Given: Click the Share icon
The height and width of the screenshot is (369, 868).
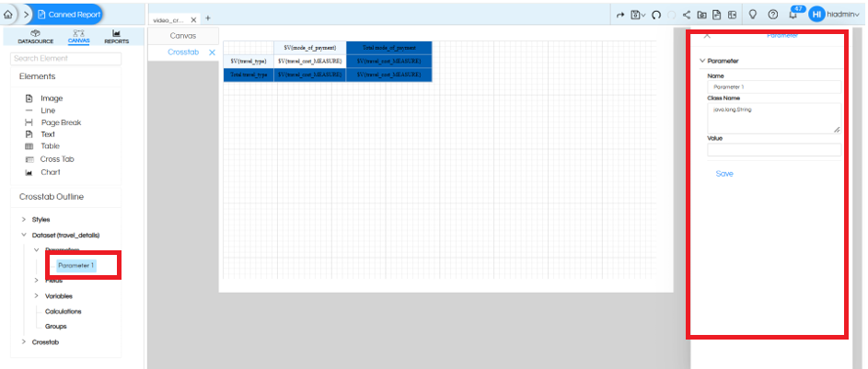Looking at the screenshot, I should point(687,15).
